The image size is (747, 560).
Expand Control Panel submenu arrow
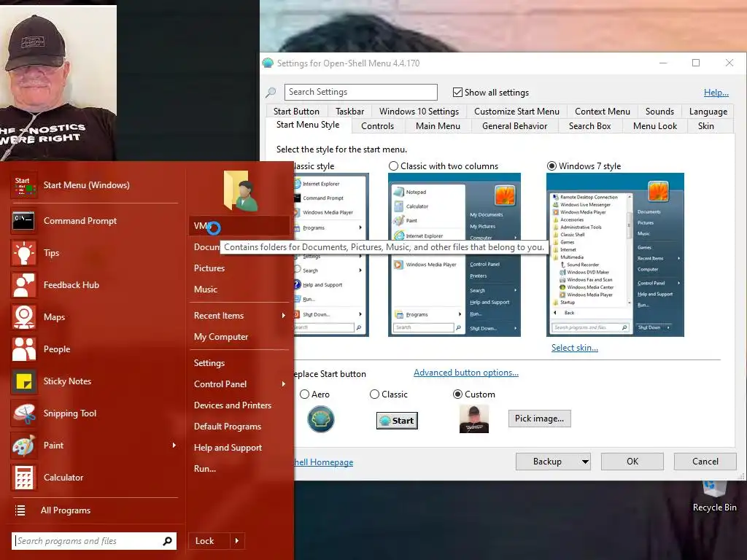tap(284, 384)
